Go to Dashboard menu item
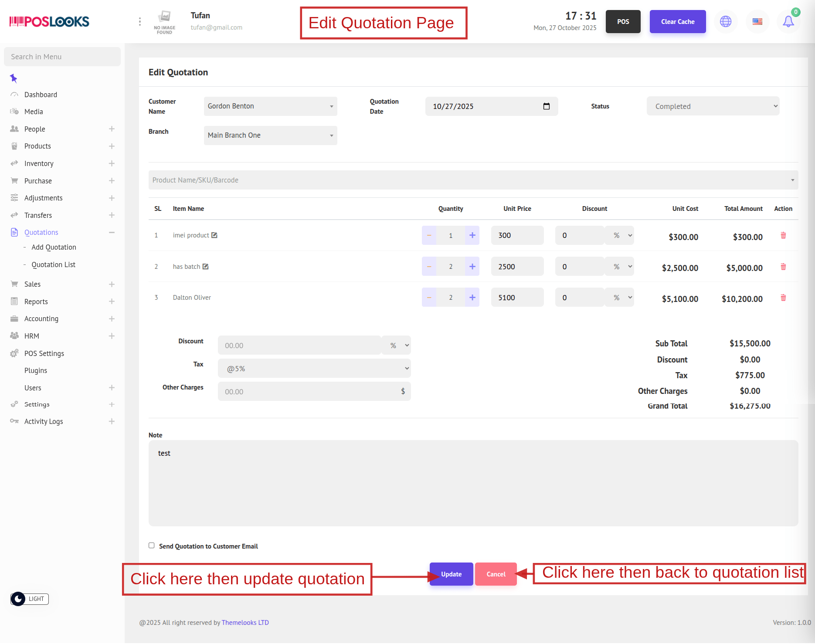This screenshot has width=815, height=644. tap(41, 95)
